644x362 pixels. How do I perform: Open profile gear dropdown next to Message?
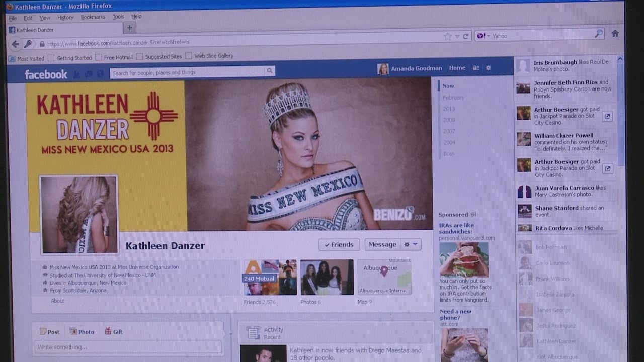pyautogui.click(x=411, y=245)
